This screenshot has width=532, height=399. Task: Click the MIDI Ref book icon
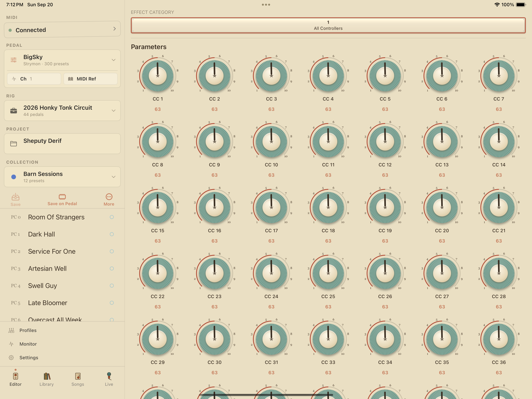70,79
